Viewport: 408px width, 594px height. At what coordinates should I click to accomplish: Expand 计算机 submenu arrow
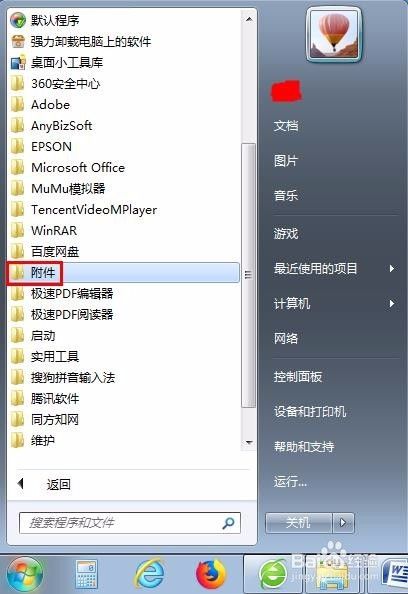[392, 303]
